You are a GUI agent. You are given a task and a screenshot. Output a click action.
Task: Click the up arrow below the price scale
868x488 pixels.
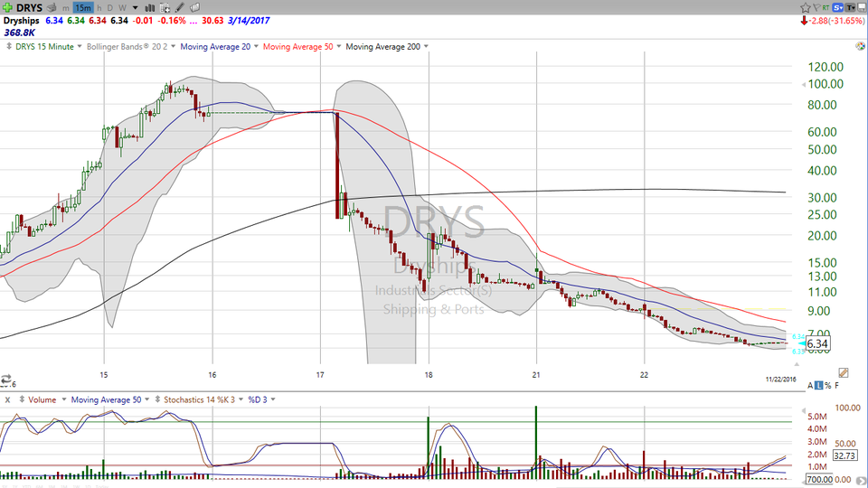(797, 364)
